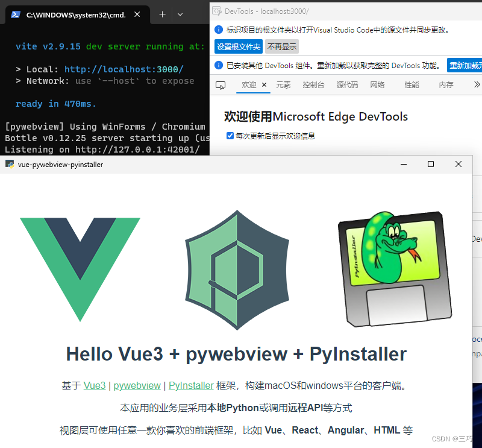Click the [pywebview] Using WinForms line

pos(105,127)
